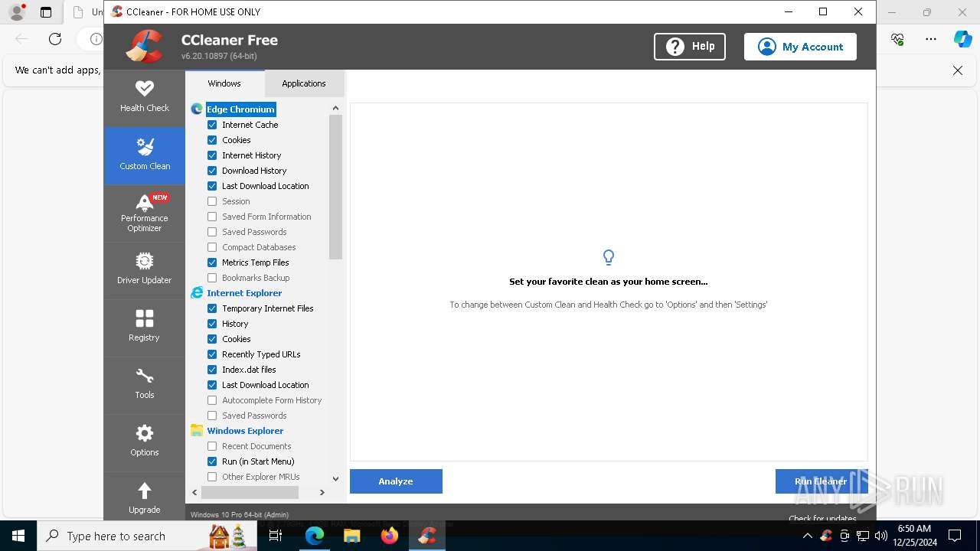Enable Compact Databases option
This screenshot has height=551, width=980.
coord(212,247)
